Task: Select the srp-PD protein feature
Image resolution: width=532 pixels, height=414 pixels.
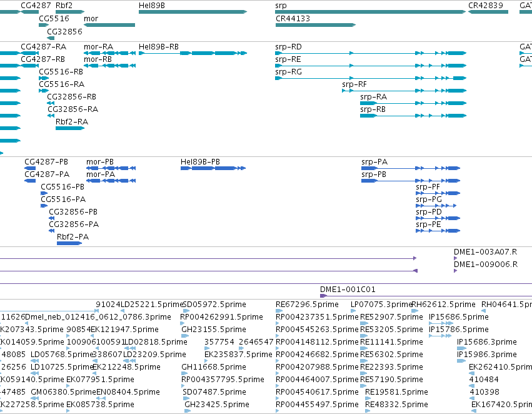Action: tap(438, 218)
